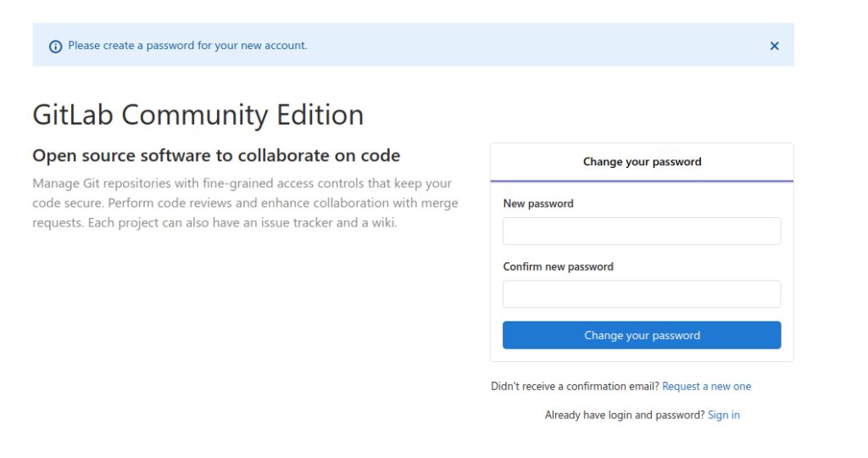Click the 'Open source software to collaborate' subheading

tap(216, 155)
